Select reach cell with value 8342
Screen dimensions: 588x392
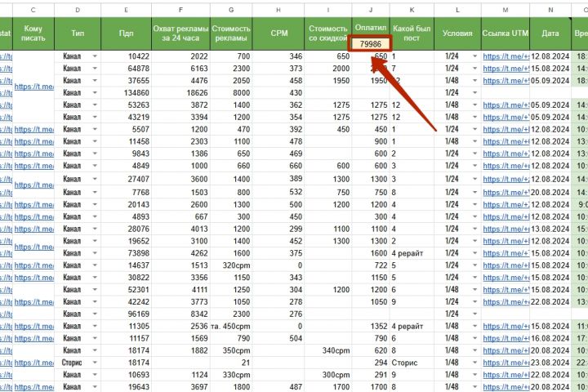180,314
